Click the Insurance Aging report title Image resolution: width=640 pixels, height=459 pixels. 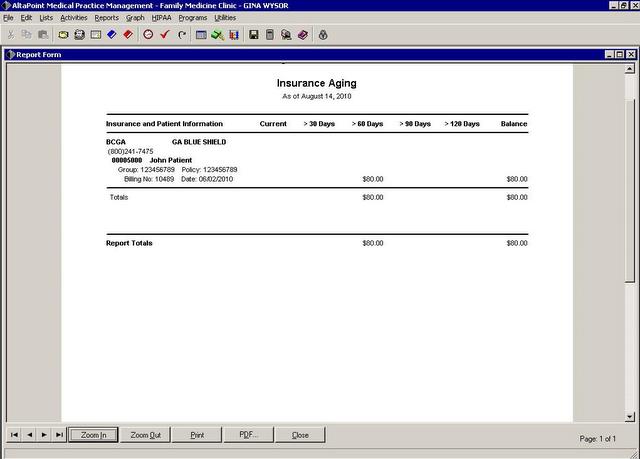click(317, 83)
